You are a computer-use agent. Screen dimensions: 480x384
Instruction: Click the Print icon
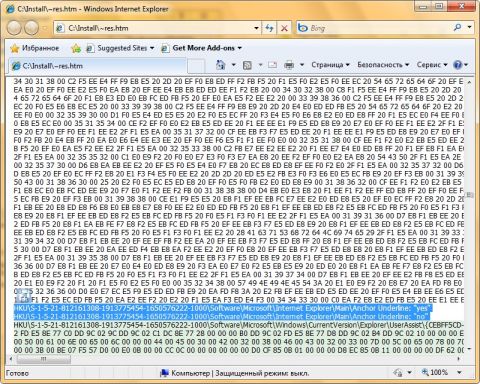coord(289,65)
